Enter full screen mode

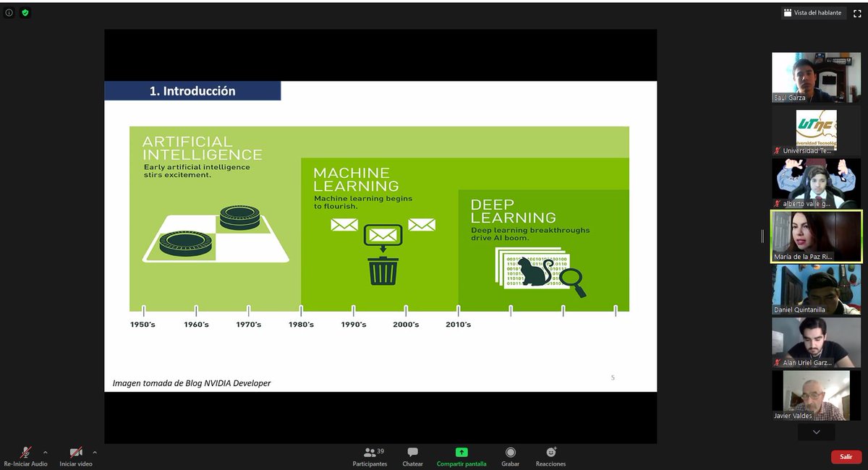pos(857,13)
